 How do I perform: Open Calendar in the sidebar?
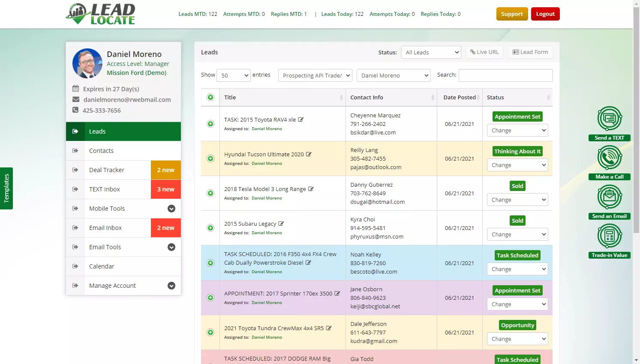123,266
